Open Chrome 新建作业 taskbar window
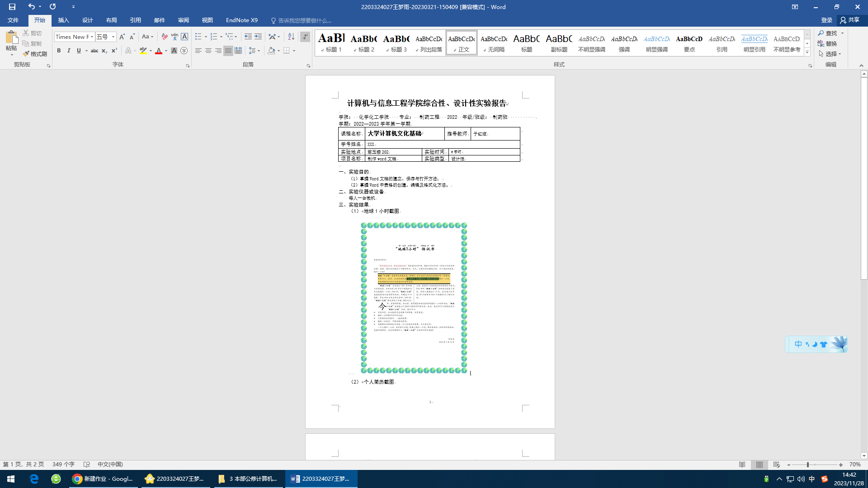The height and width of the screenshot is (488, 868). tap(103, 479)
